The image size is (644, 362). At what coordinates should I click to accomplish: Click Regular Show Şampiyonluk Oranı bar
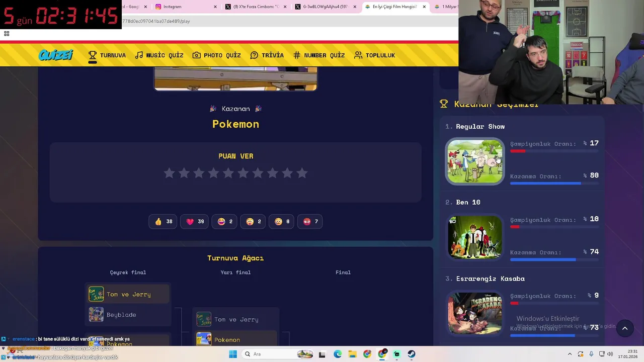pyautogui.click(x=554, y=151)
